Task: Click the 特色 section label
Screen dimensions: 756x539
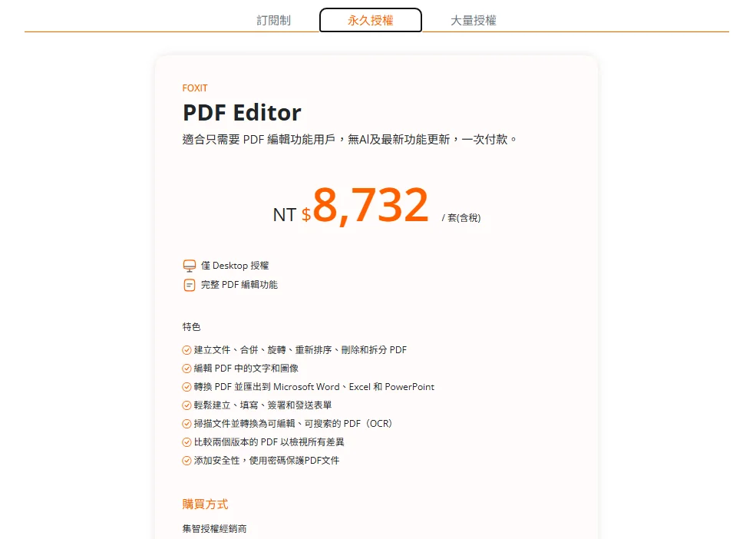Action: coord(191,326)
